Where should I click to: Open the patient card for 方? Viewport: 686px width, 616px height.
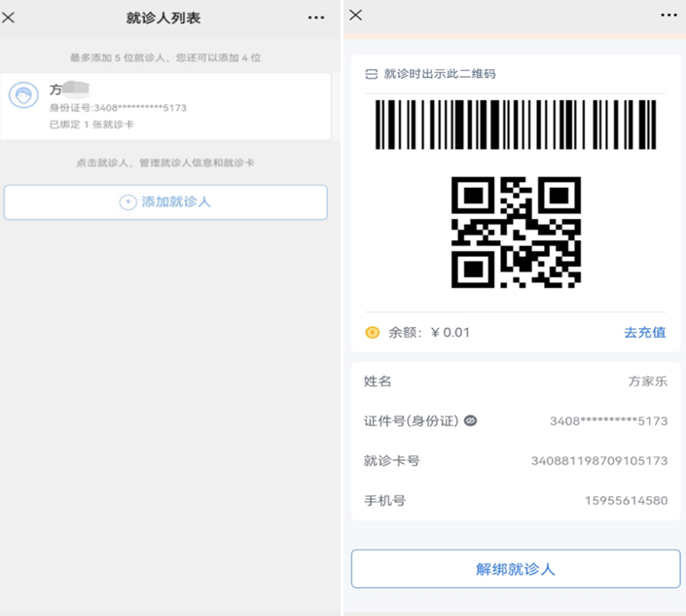[x=165, y=106]
